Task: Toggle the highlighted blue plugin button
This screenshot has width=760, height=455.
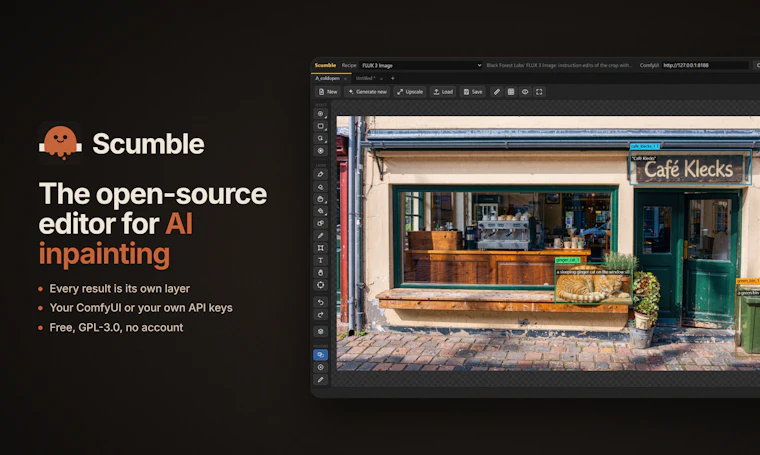Action: [320, 355]
